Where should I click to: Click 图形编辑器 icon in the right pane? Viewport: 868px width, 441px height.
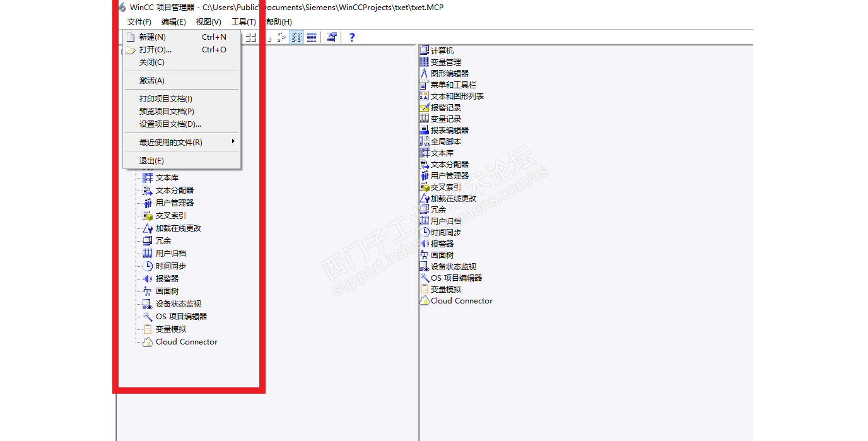pos(425,73)
